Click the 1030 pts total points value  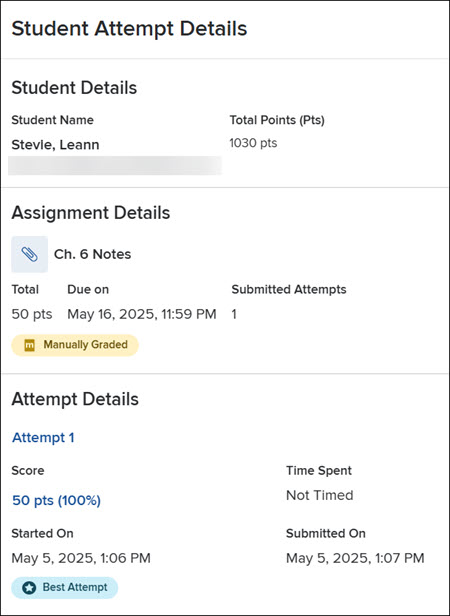click(253, 143)
